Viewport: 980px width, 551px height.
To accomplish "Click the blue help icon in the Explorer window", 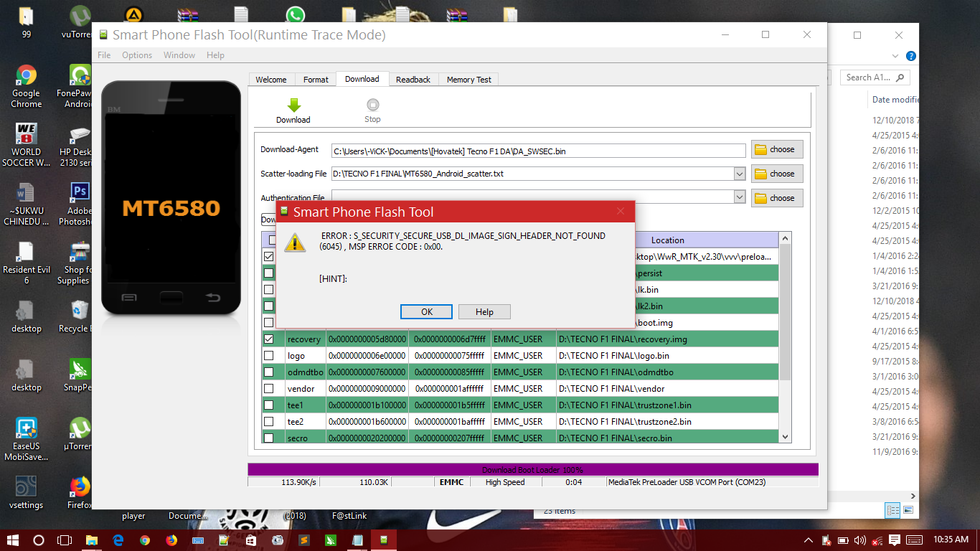I will point(910,56).
